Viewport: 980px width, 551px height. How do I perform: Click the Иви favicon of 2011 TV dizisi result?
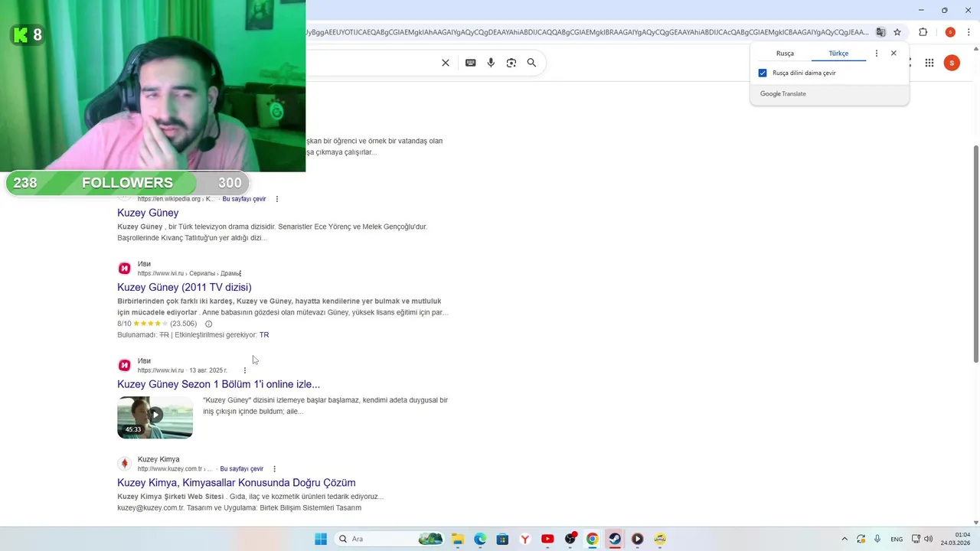(124, 269)
